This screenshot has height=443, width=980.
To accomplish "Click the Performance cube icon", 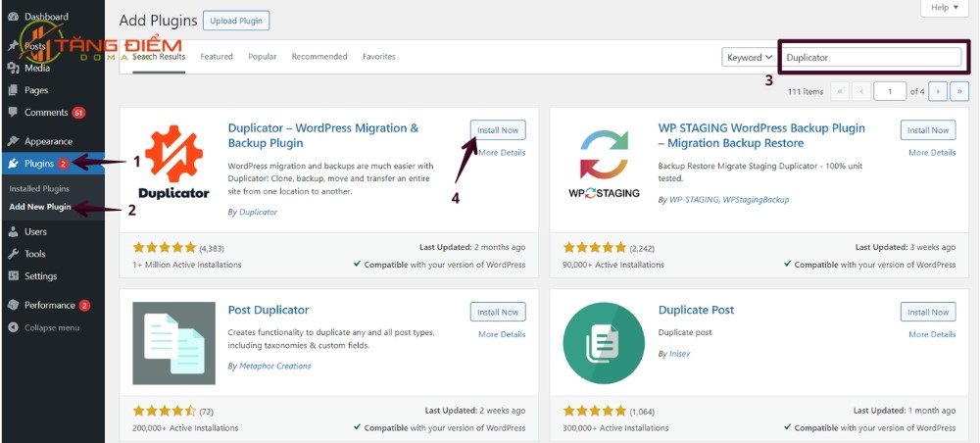I will click(13, 306).
